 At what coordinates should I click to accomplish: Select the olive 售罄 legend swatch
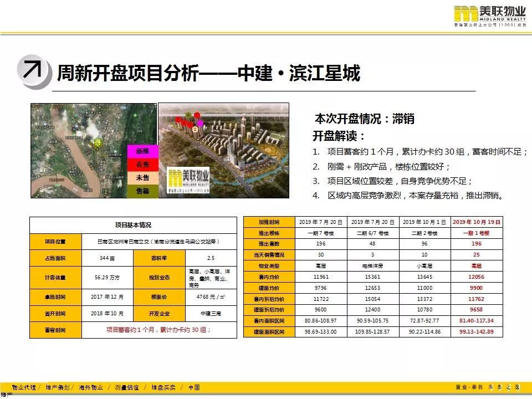click(143, 191)
